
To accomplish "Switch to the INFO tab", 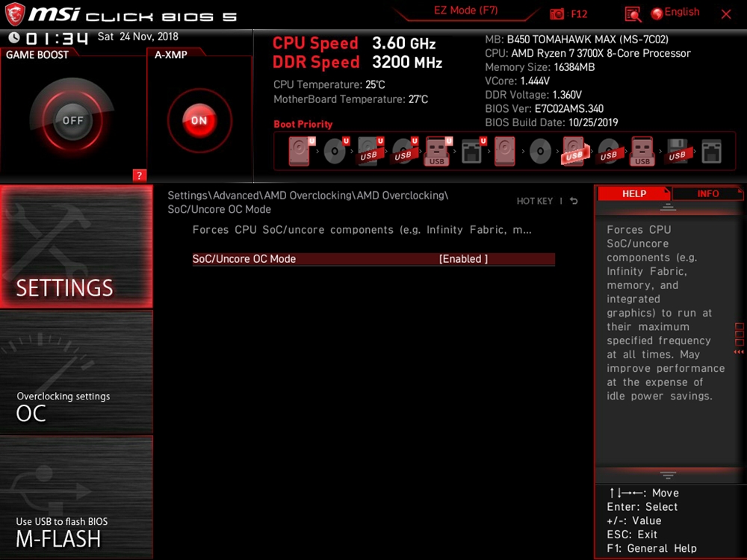I will [x=708, y=194].
